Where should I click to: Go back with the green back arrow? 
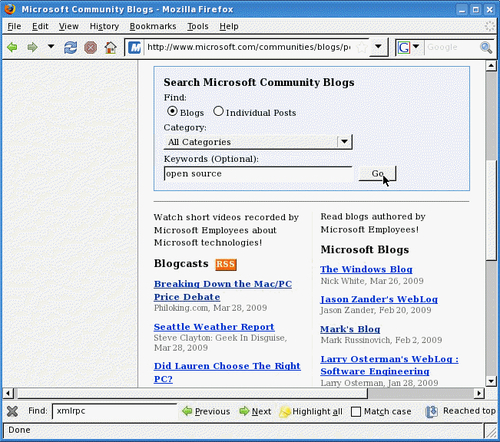pos(12,47)
